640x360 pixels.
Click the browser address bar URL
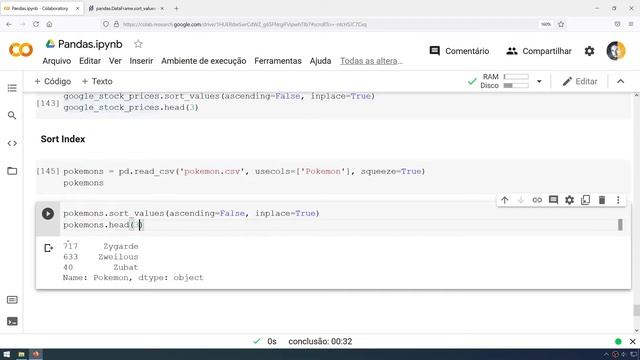tap(245, 24)
